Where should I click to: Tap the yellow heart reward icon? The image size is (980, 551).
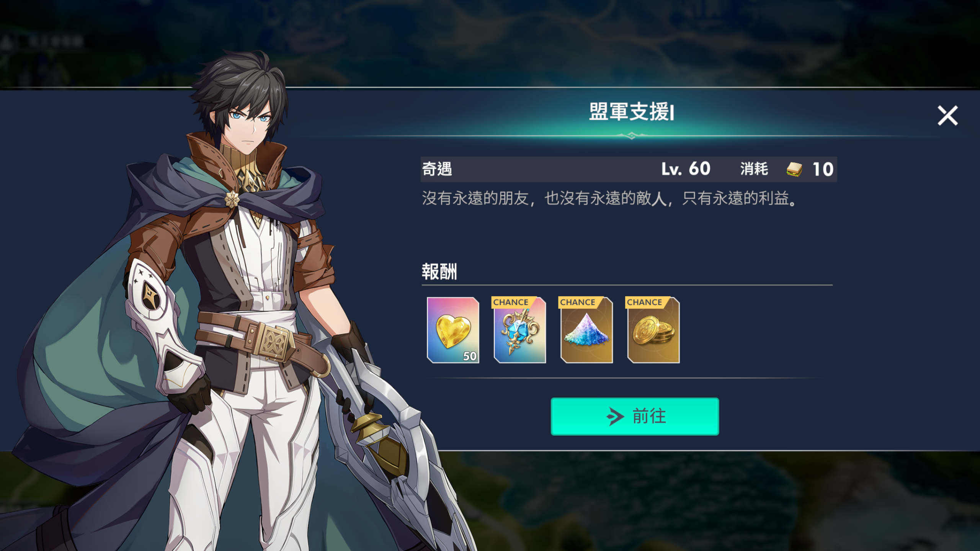pyautogui.click(x=453, y=330)
